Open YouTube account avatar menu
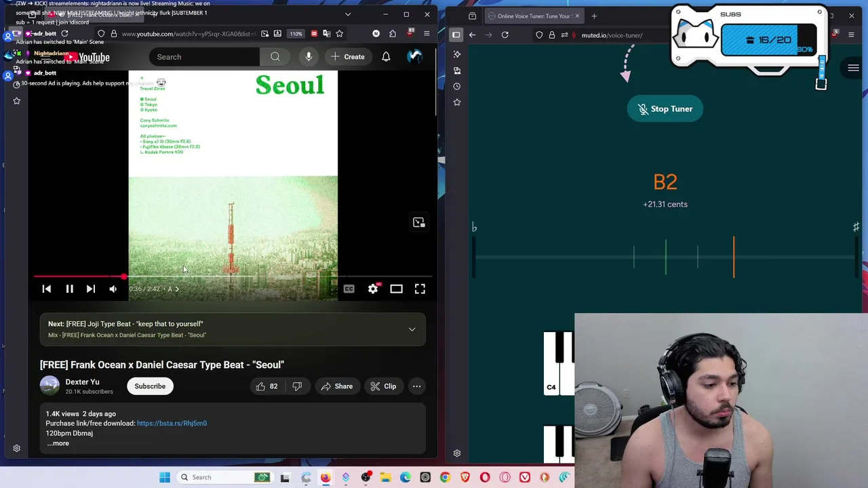 pos(414,57)
